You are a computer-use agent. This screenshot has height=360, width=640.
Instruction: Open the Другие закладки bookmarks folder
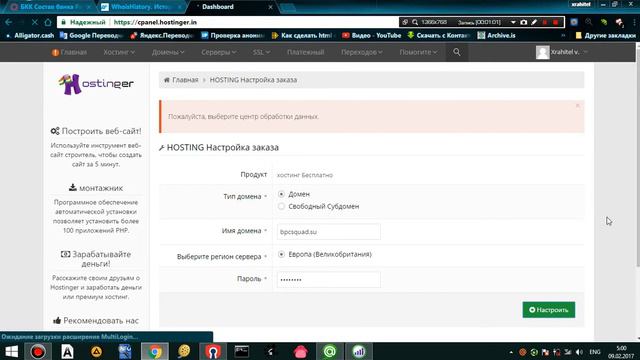(605, 36)
